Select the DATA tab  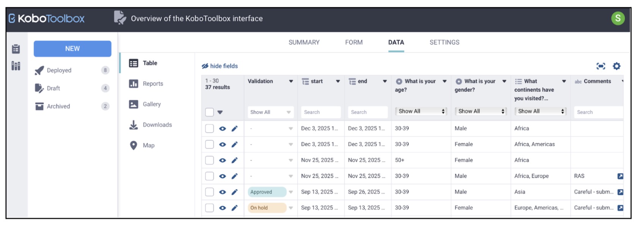click(x=396, y=43)
